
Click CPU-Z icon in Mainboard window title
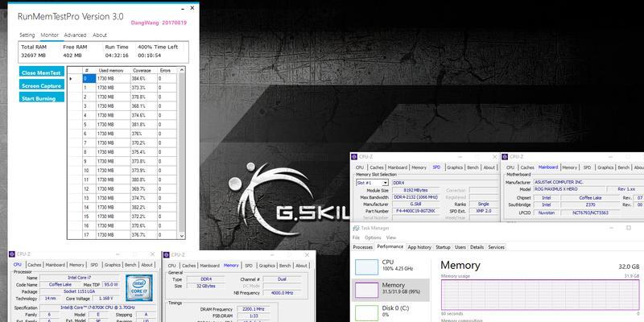point(506,157)
